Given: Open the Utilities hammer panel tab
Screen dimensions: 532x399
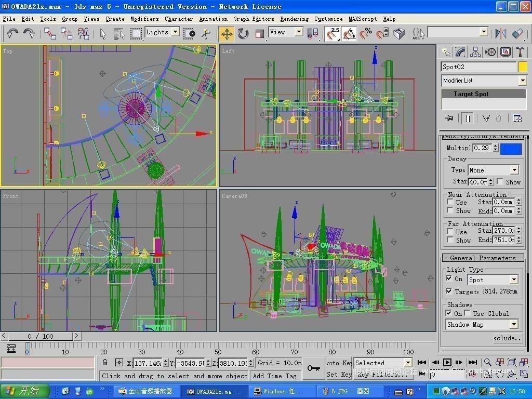Looking at the screenshot, I should click(520, 52).
